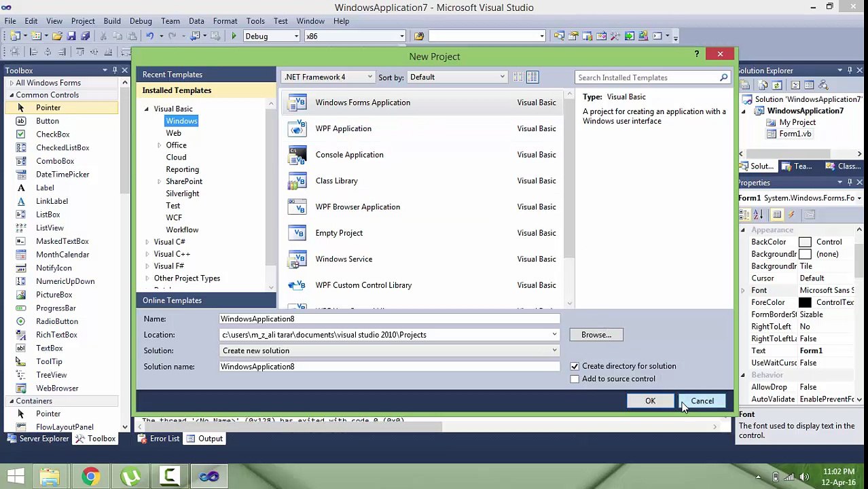
Task: Open the File menu
Action: click(x=10, y=21)
